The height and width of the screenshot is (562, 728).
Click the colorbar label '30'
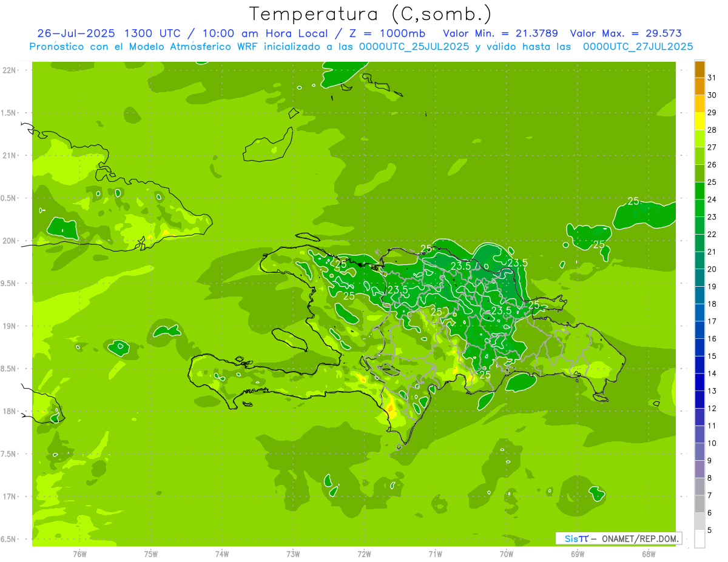(712, 95)
